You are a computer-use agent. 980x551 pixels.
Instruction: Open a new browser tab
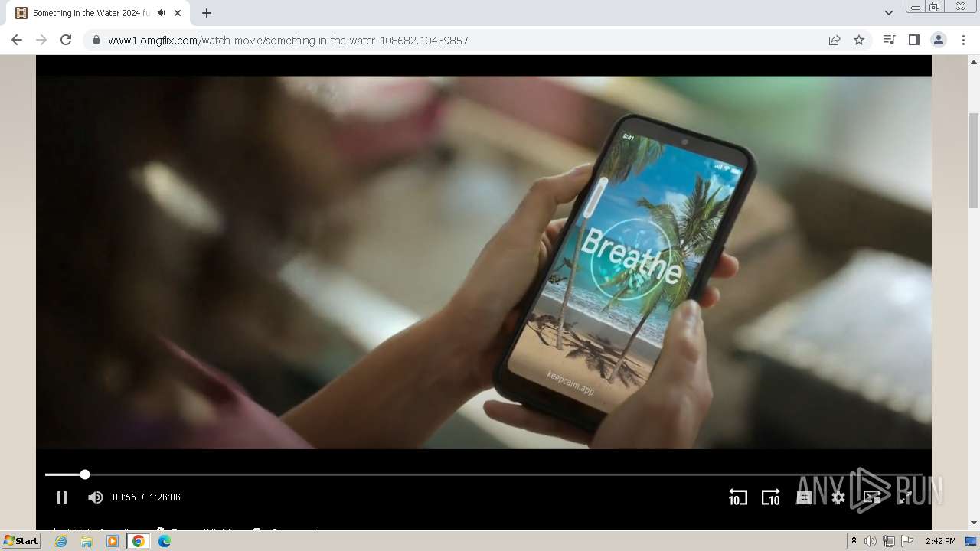point(206,13)
